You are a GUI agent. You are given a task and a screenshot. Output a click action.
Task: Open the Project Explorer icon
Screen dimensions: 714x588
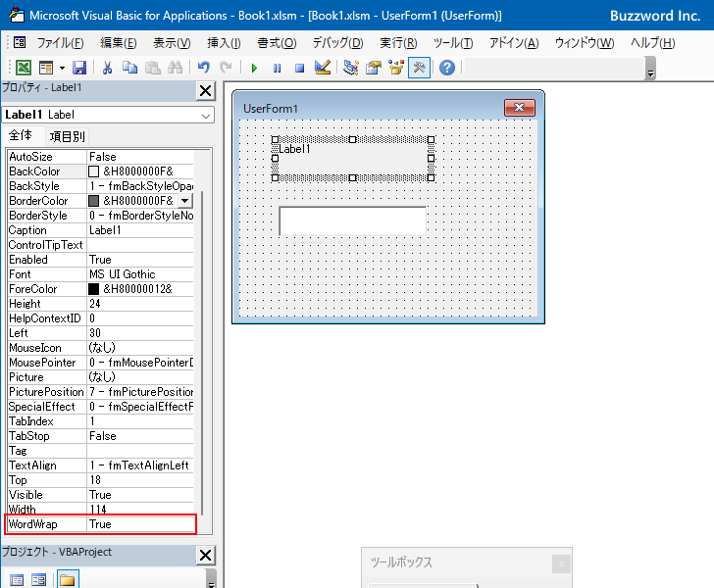[351, 68]
